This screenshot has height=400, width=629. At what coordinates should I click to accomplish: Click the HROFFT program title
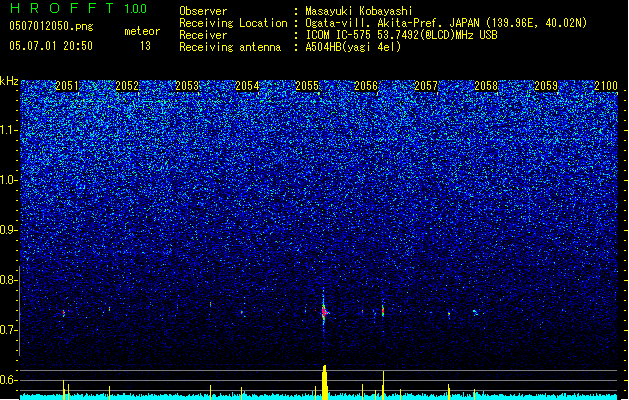[62, 8]
